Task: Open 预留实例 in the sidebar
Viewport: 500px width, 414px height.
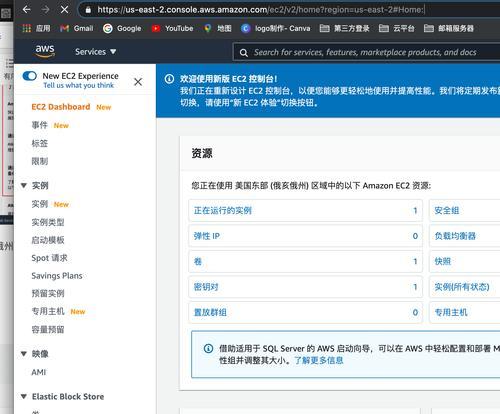Action: tap(48, 294)
